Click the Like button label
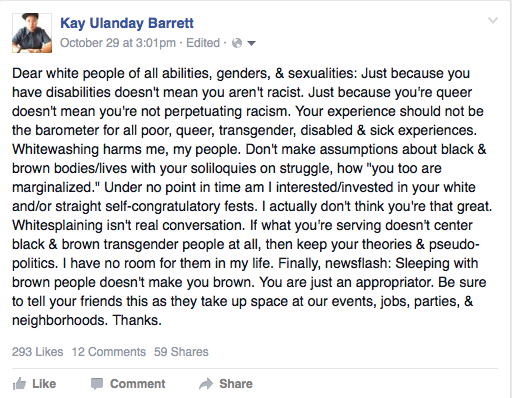The width and height of the screenshot is (512, 398). [x=44, y=384]
